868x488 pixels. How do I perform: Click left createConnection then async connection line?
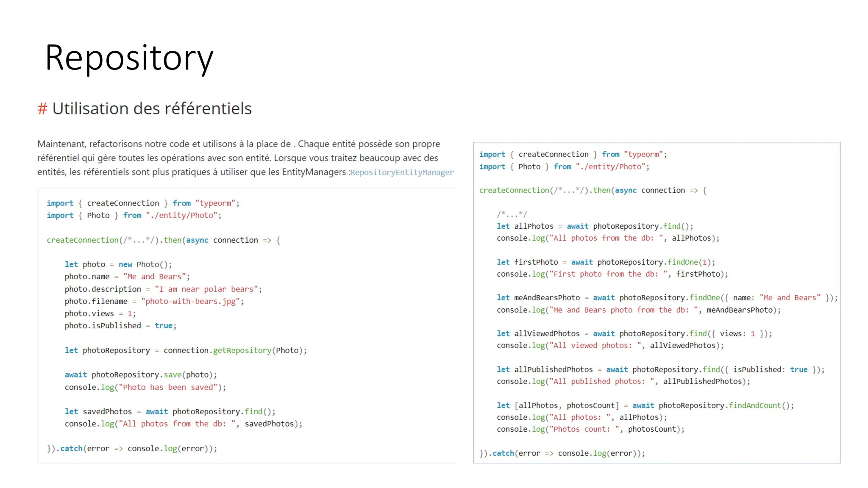163,240
